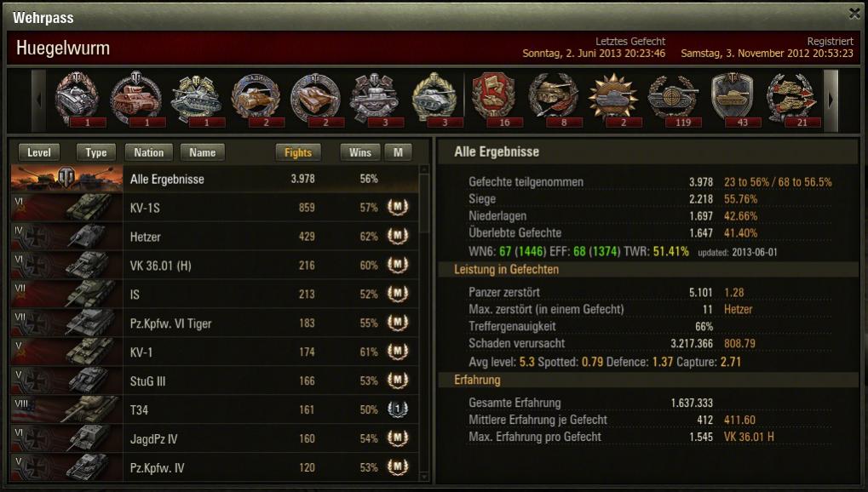Click the T34 first-class mastery badge
This screenshot has width=868, height=492.
[398, 409]
